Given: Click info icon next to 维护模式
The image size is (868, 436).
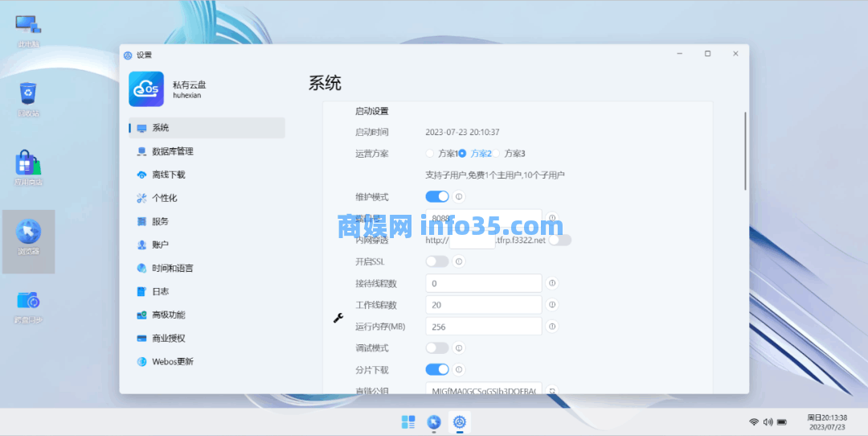Looking at the screenshot, I should [458, 196].
